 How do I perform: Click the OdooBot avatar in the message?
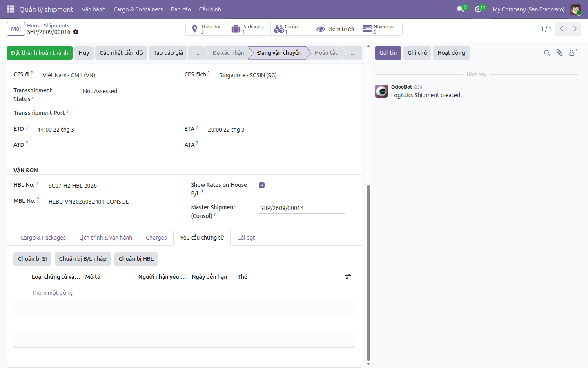pyautogui.click(x=381, y=91)
